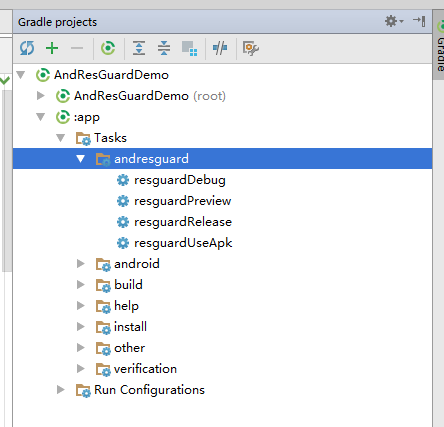Select the Run Configurations label
444x427 pixels.
(x=149, y=390)
